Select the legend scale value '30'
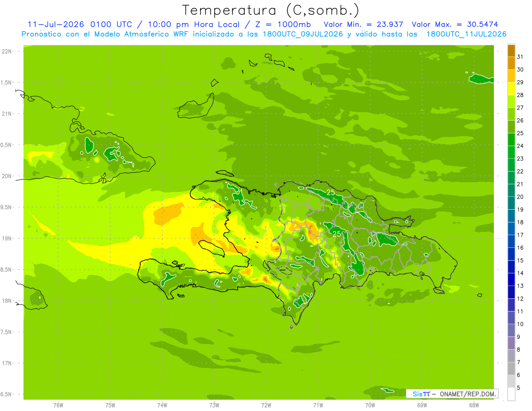Image resolution: width=532 pixels, height=411 pixels. (520, 70)
